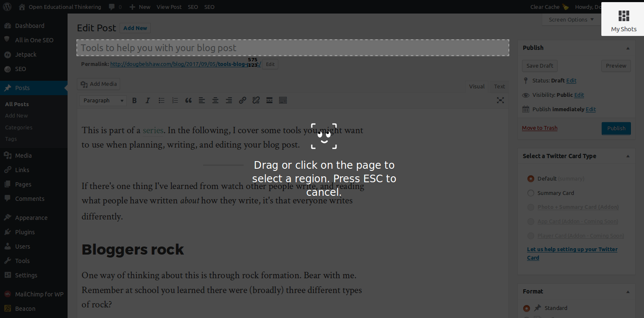Insert a hyperlink
Viewport: 644px width, 318px height.
[242, 100]
